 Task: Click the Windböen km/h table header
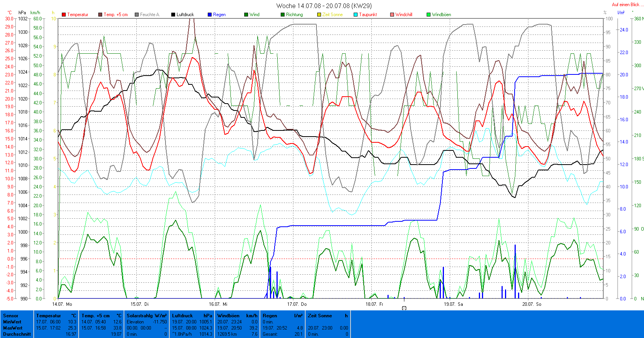tap(237, 316)
